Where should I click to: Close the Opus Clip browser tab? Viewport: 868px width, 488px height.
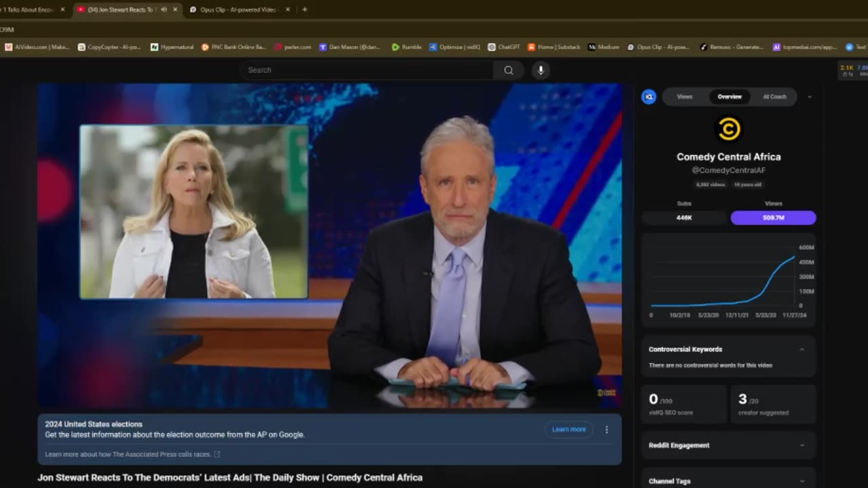coord(288,9)
